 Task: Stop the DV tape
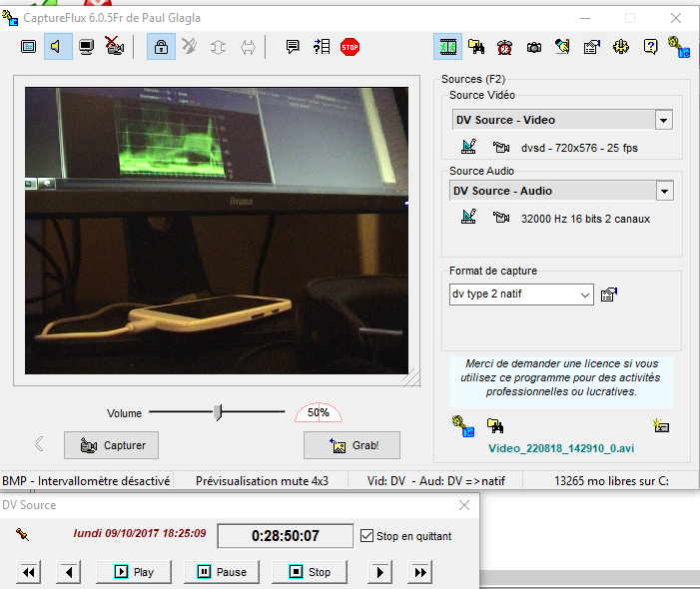[x=310, y=572]
